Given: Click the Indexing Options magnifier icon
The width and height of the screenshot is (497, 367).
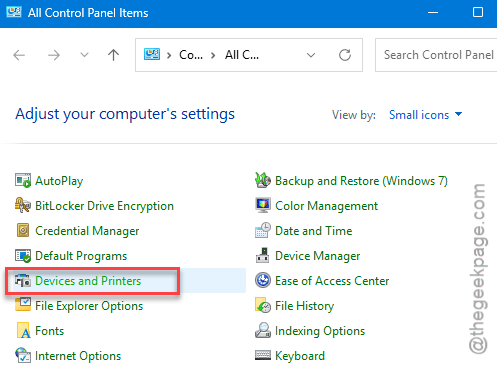Looking at the screenshot, I should click(263, 330).
